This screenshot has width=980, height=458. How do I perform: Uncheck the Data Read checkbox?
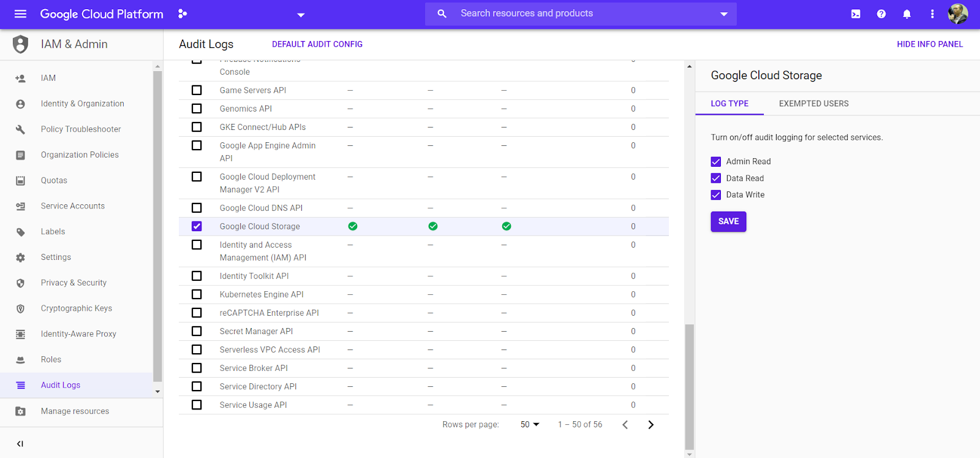(716, 178)
